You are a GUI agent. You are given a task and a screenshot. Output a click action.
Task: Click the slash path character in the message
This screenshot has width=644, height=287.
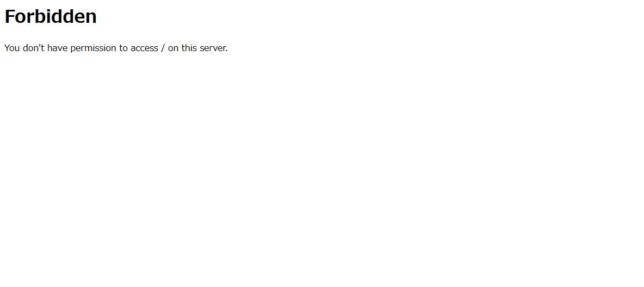pyautogui.click(x=163, y=48)
